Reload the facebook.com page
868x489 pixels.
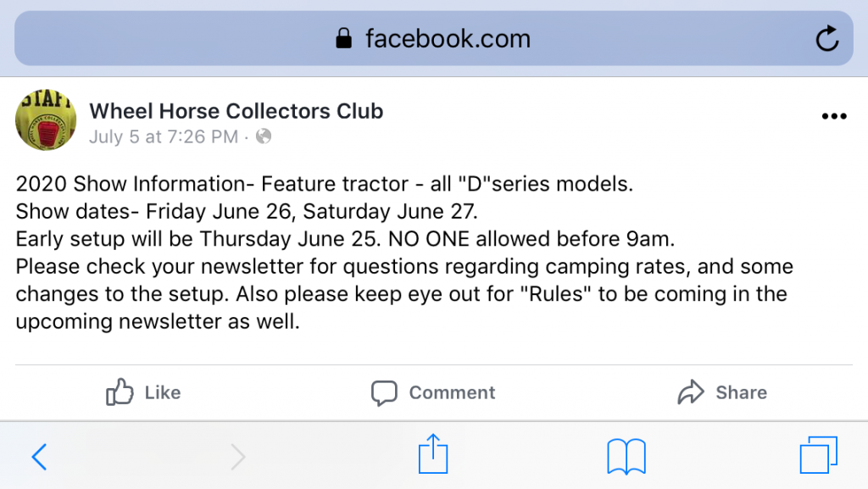[826, 38]
